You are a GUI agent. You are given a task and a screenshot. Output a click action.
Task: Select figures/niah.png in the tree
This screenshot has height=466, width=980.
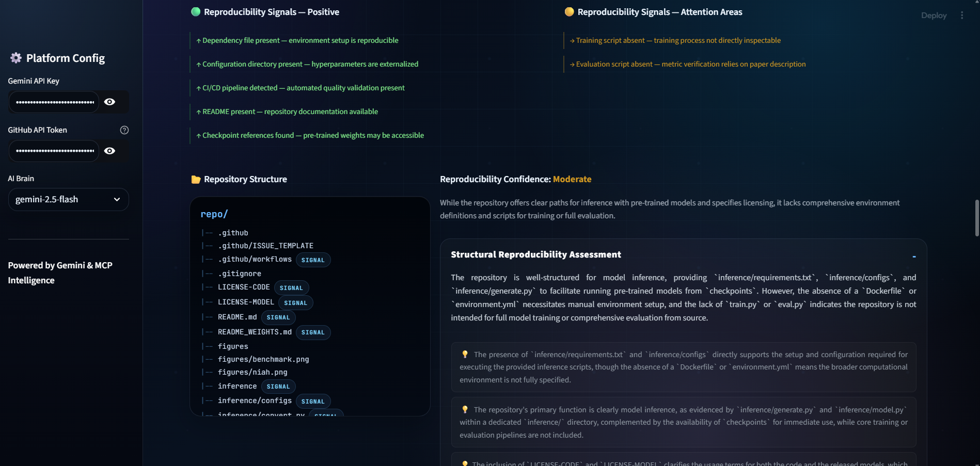click(252, 372)
